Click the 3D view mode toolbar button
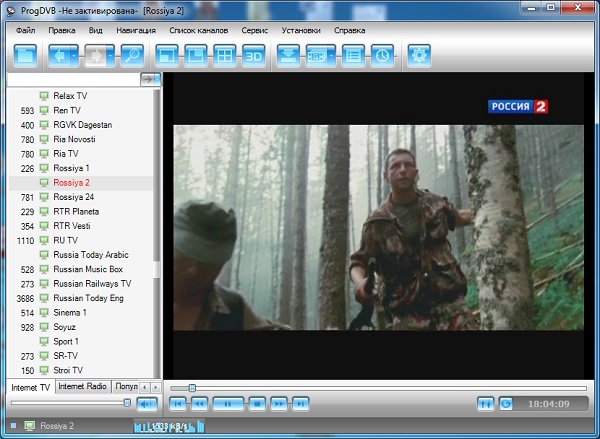Image resolution: width=600 pixels, height=439 pixels. [x=253, y=55]
